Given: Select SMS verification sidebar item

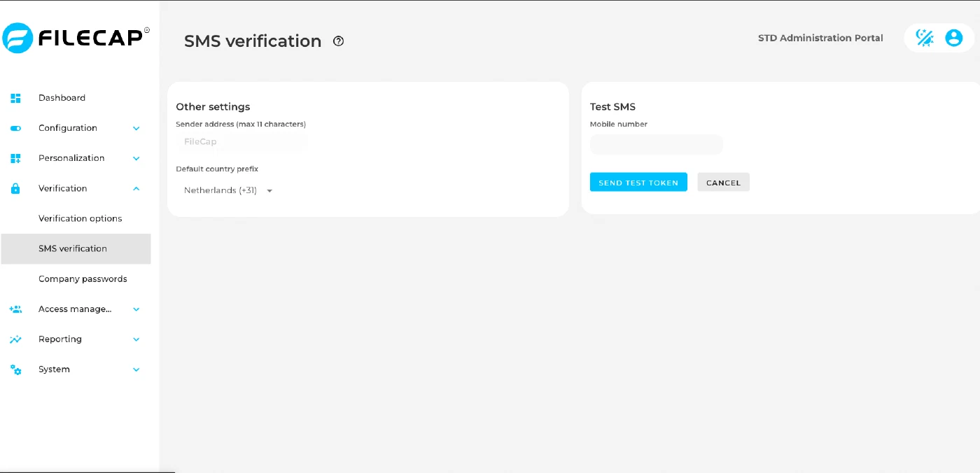Looking at the screenshot, I should pos(76,248).
